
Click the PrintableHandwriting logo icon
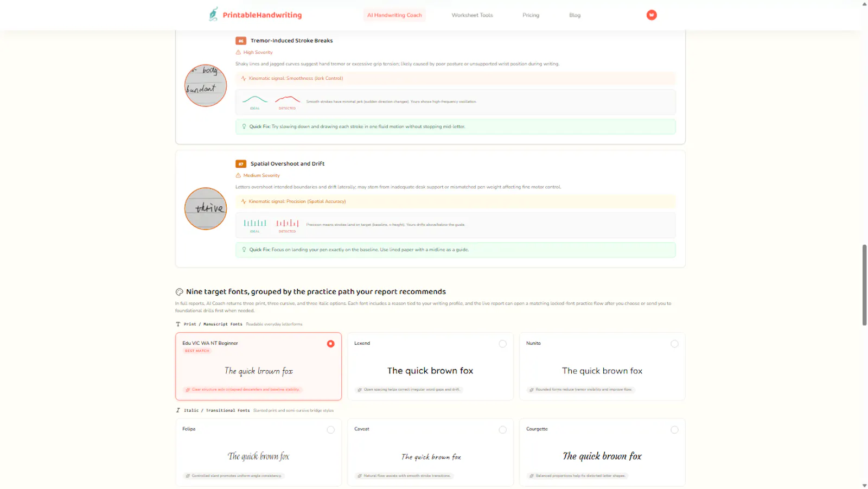[214, 15]
